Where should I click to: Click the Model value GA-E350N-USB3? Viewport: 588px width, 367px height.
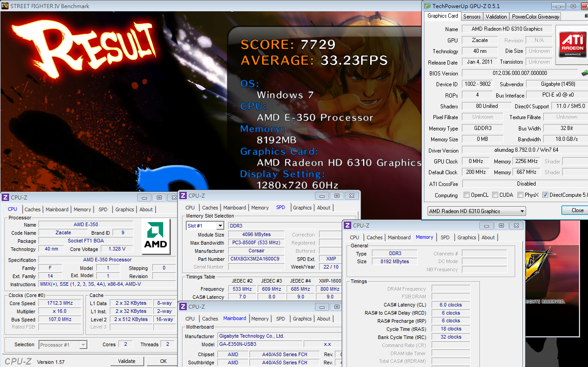pyautogui.click(x=260, y=344)
